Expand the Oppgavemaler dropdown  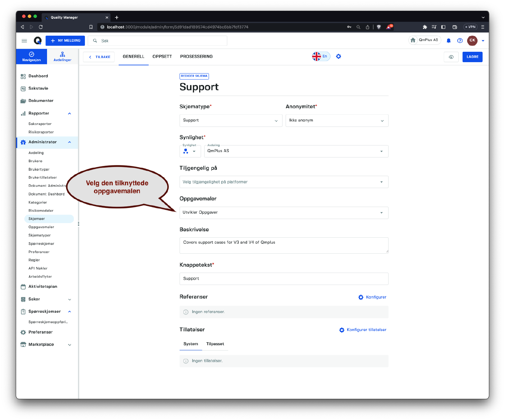(x=284, y=213)
